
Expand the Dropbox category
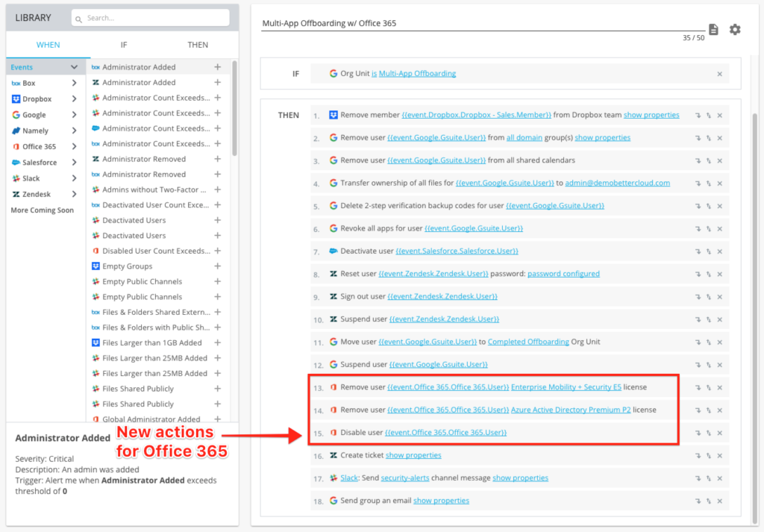[x=74, y=99]
